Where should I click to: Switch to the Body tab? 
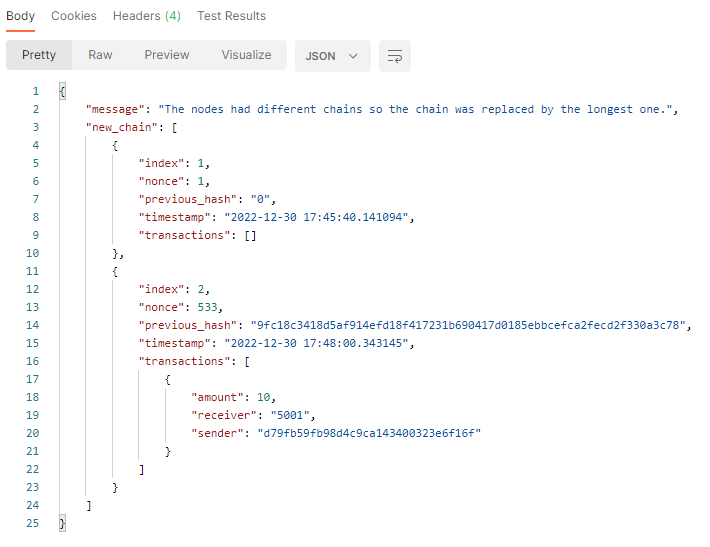20,16
